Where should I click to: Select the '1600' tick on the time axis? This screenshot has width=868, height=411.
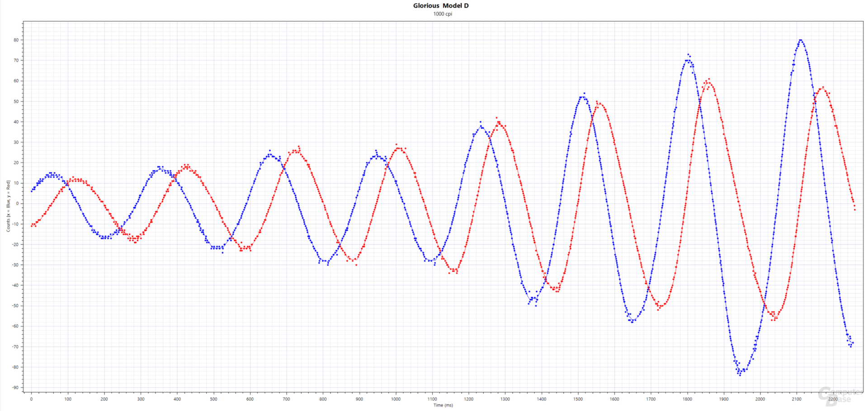(x=614, y=399)
